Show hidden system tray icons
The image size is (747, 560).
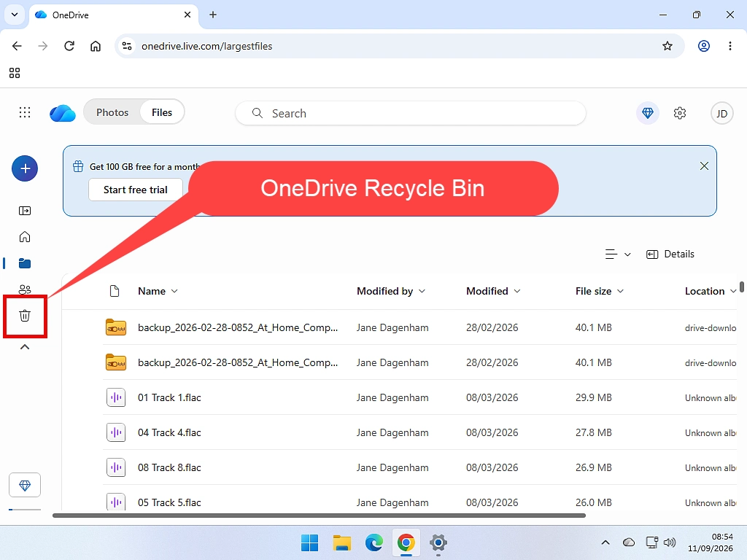[x=605, y=542]
